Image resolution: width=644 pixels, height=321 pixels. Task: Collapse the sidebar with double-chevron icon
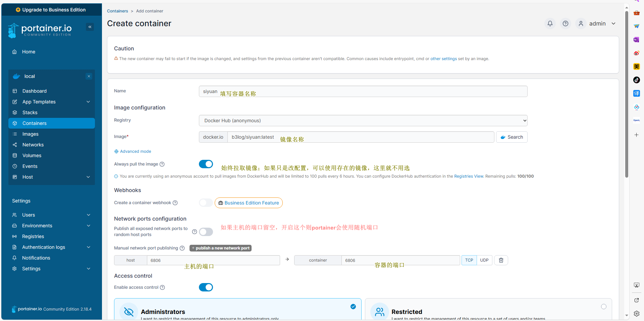(x=90, y=27)
